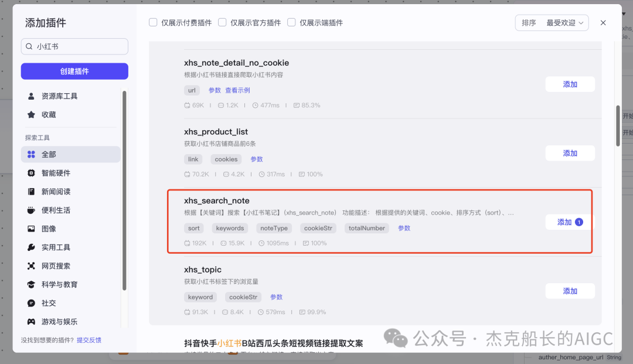Viewport: 633px width, 364px height.
Task: Click the sort parameter tag
Action: point(194,228)
